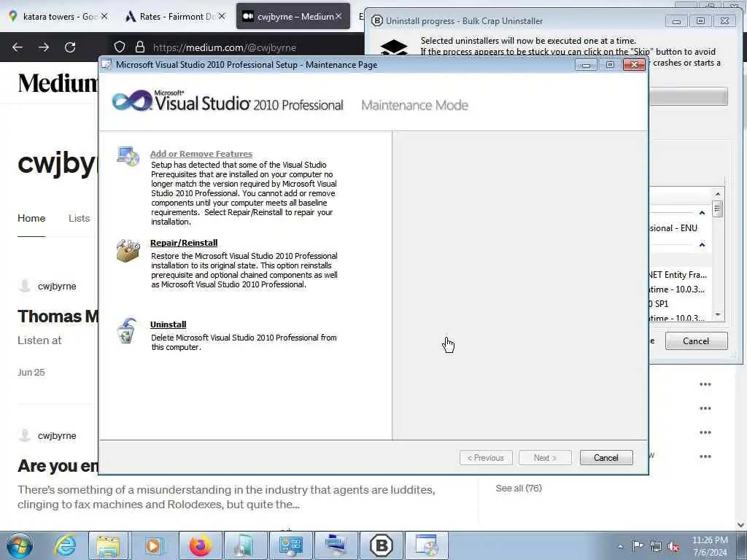Image resolution: width=747 pixels, height=560 pixels.
Task: Open the Bulk Crap Uninstaller taskbar icon
Action: pyautogui.click(x=382, y=545)
